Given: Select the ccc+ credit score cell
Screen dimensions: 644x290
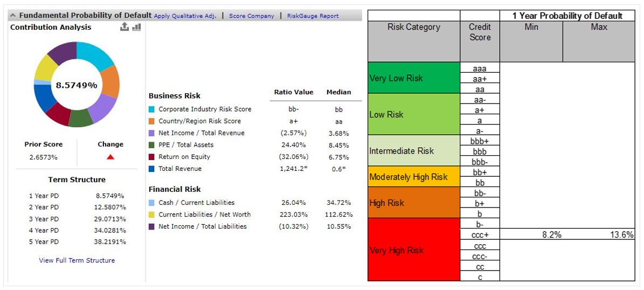Looking at the screenshot, I should 480,235.
